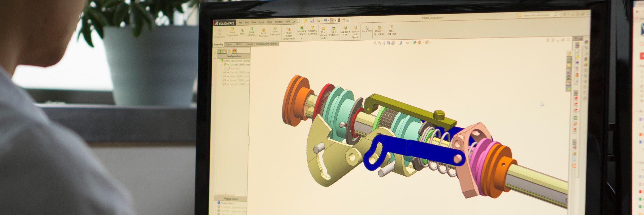Create an Exploded View

345,32
